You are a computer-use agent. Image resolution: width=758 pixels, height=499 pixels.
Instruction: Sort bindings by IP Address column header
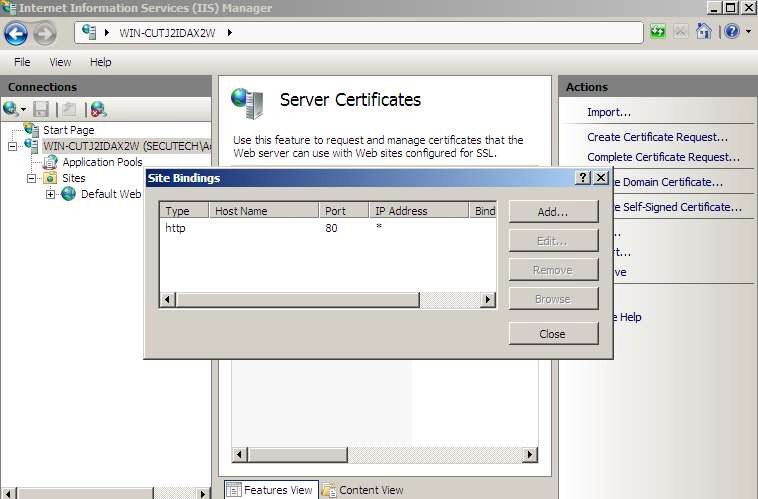point(419,211)
